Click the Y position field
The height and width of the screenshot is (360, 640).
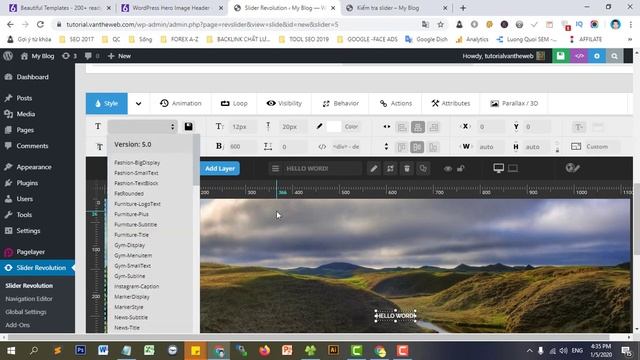click(x=537, y=127)
